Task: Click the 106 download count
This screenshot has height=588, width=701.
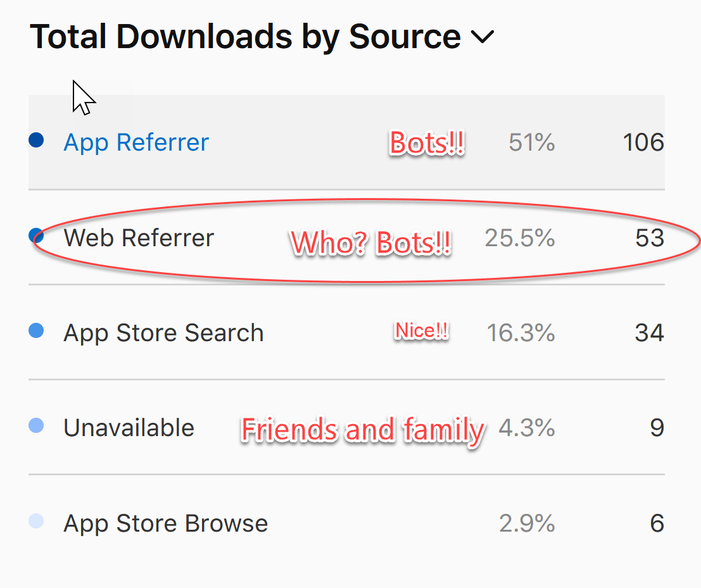Action: 643,142
